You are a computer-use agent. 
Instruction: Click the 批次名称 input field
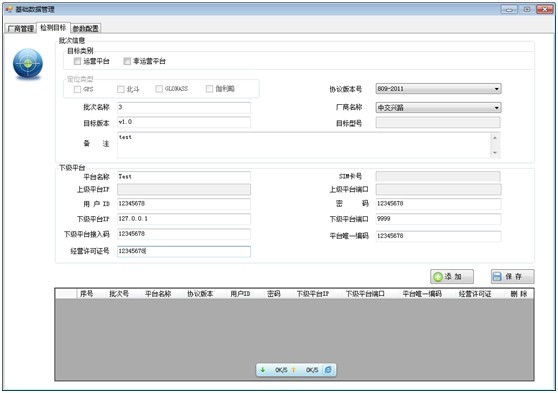coord(184,108)
